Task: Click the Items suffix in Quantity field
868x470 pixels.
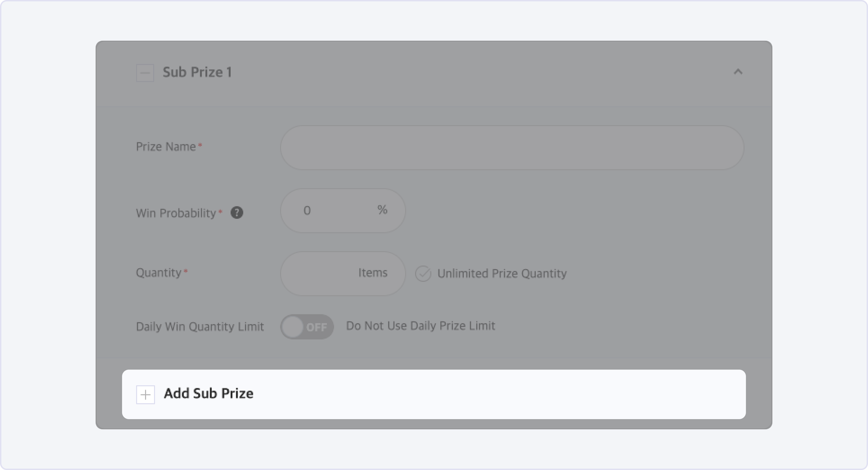Action: pyautogui.click(x=373, y=273)
